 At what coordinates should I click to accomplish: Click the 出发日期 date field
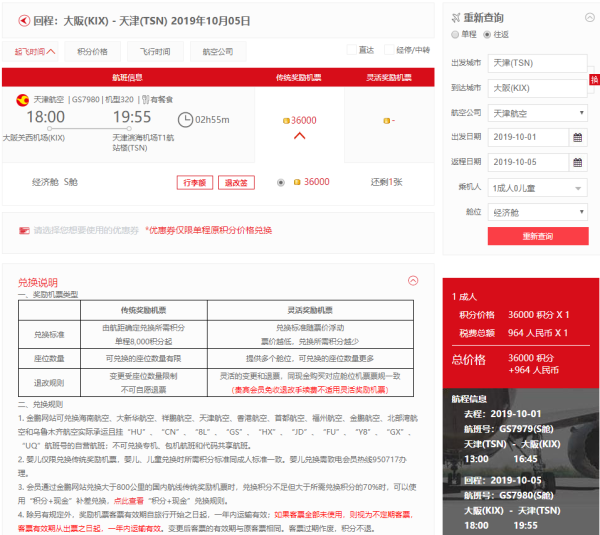coord(528,137)
